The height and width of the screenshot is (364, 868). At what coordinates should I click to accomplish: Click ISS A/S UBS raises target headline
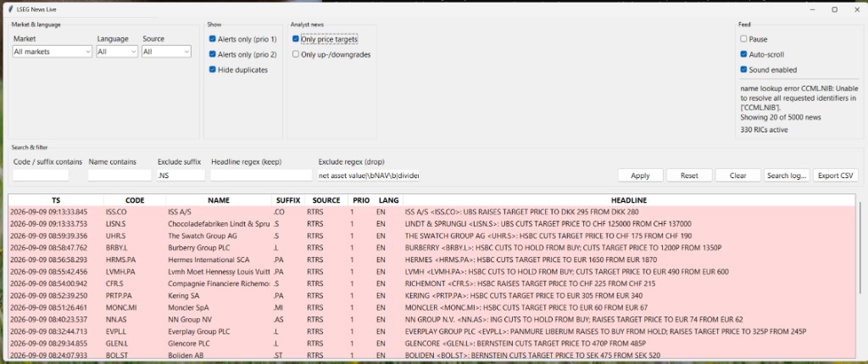[521, 211]
